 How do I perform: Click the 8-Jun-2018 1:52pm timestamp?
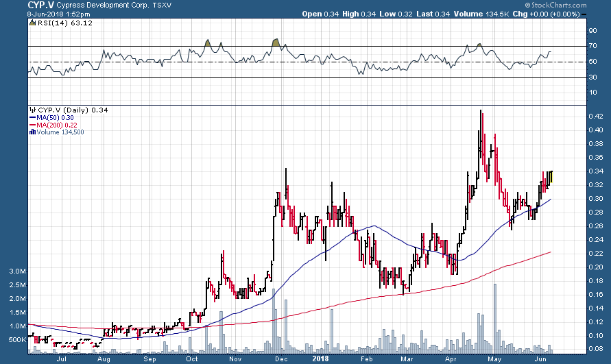tap(58, 14)
